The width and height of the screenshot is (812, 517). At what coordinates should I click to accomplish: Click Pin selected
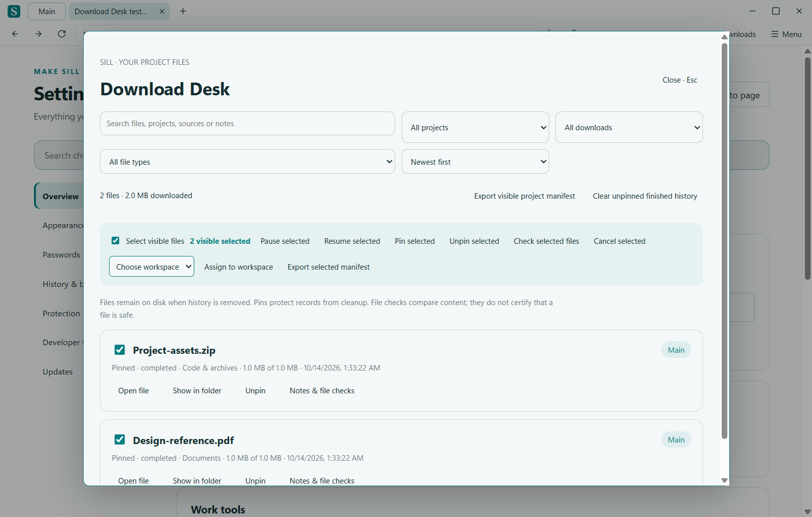click(415, 241)
